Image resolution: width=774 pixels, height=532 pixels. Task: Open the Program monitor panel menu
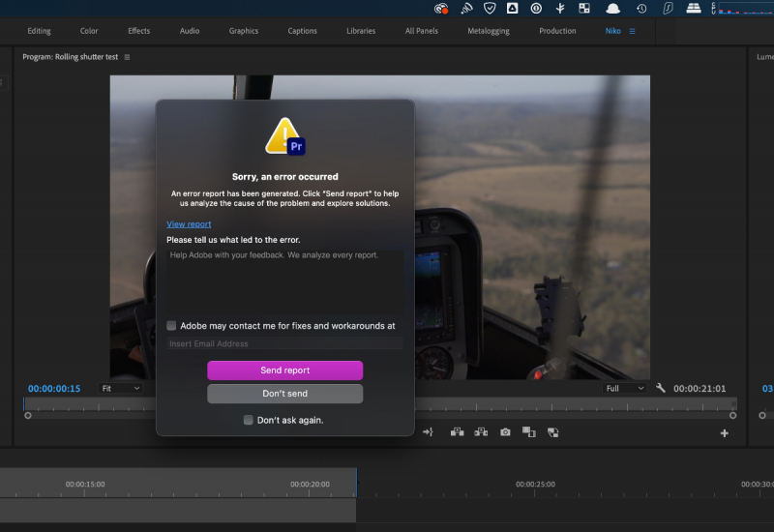(127, 57)
